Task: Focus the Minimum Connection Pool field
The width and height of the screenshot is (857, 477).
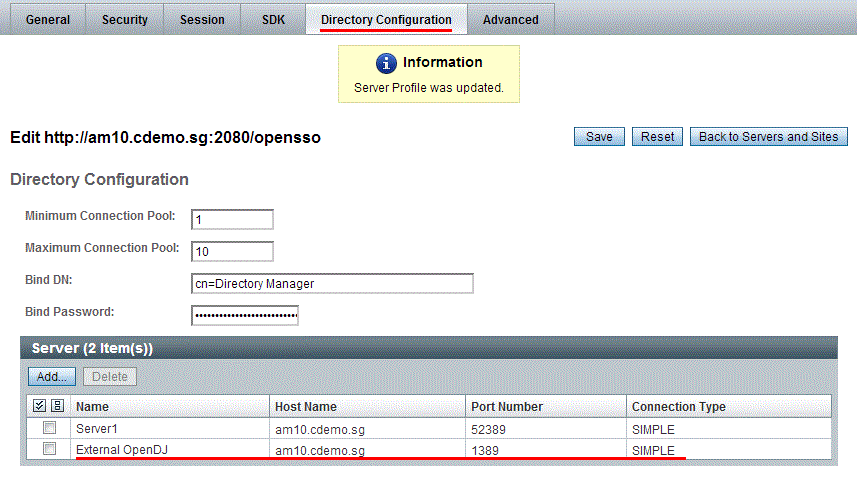Action: click(232, 220)
